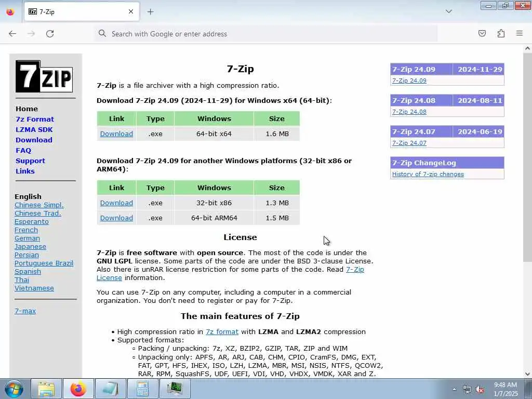Open the Extensions puzzle icon
Viewport: 532px width, 399px height.
click(501, 33)
